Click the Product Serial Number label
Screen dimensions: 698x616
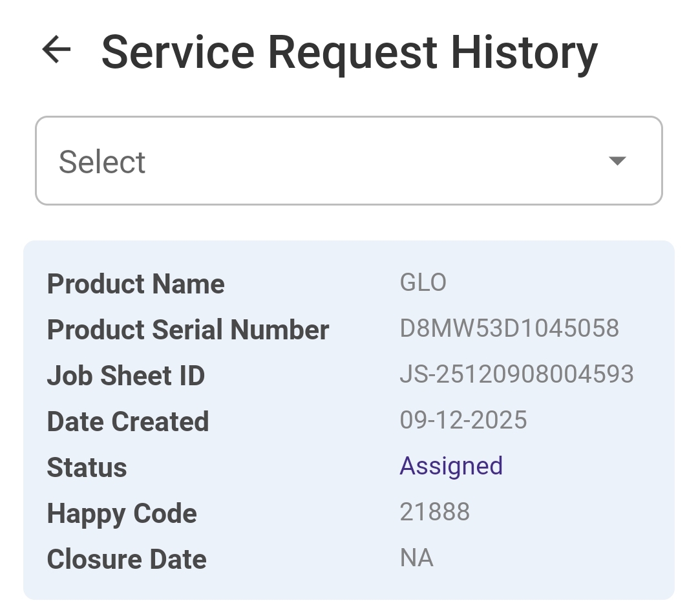point(188,330)
